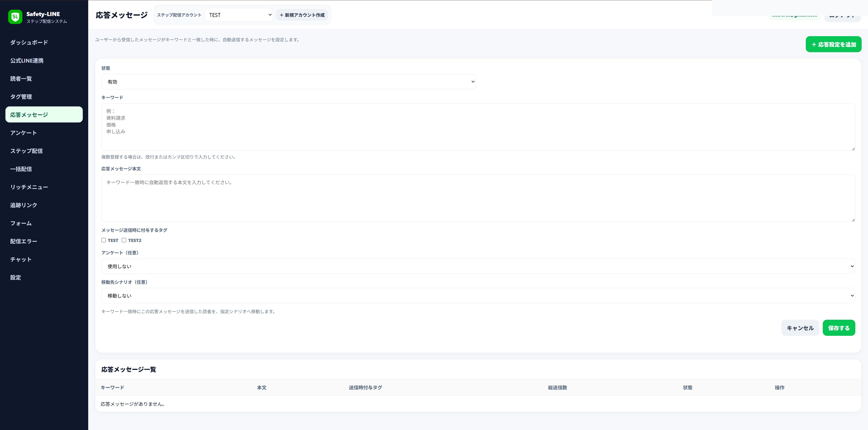Expand the アンケート（任意） dropdown

pyautogui.click(x=478, y=266)
